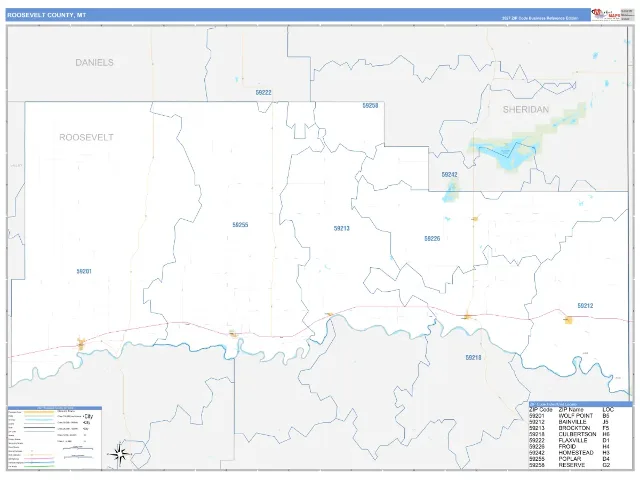Click 59218 in the ZIP index table
This screenshot has width=640, height=480.
[x=537, y=434]
